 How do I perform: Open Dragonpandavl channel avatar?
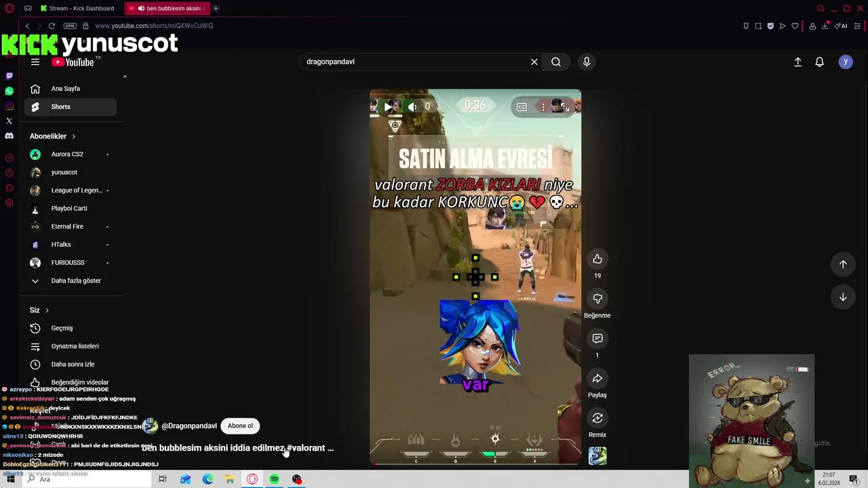pyautogui.click(x=150, y=426)
